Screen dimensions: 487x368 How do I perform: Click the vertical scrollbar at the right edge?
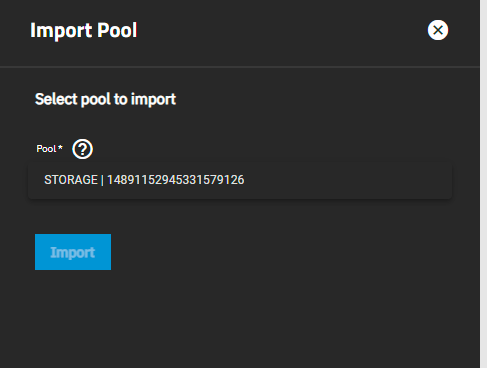pyautogui.click(x=483, y=184)
